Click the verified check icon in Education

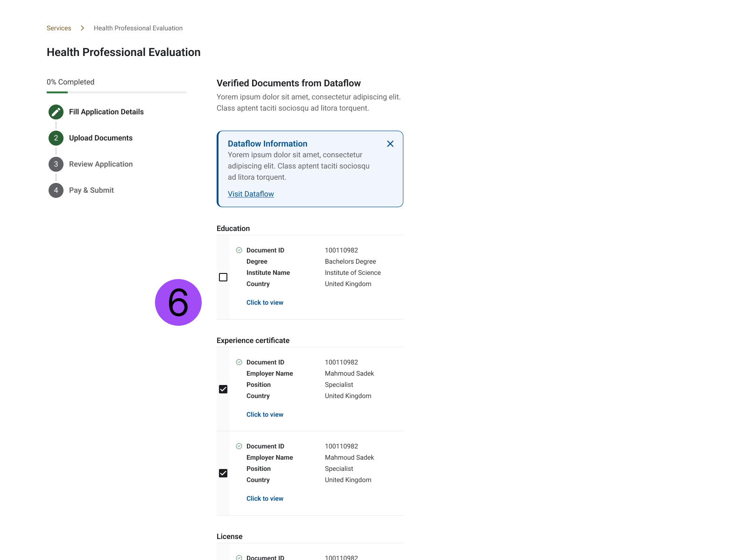pos(239,250)
